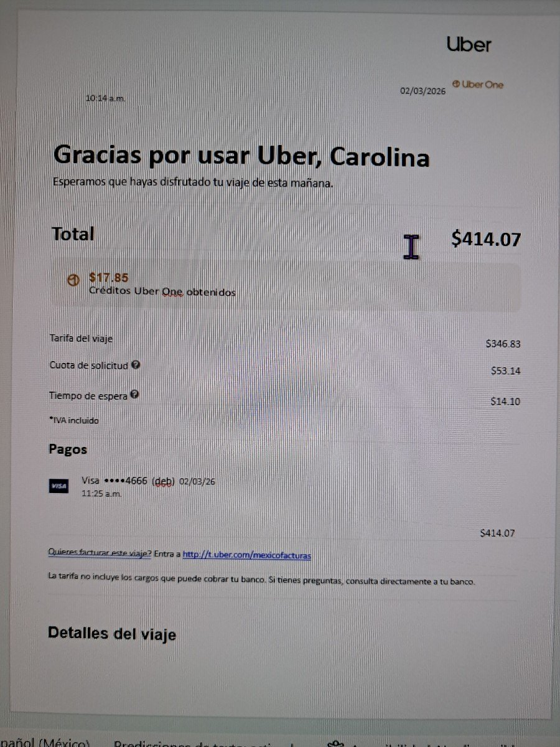Click the Detalles del viaje heading
The image size is (560, 747).
[112, 634]
